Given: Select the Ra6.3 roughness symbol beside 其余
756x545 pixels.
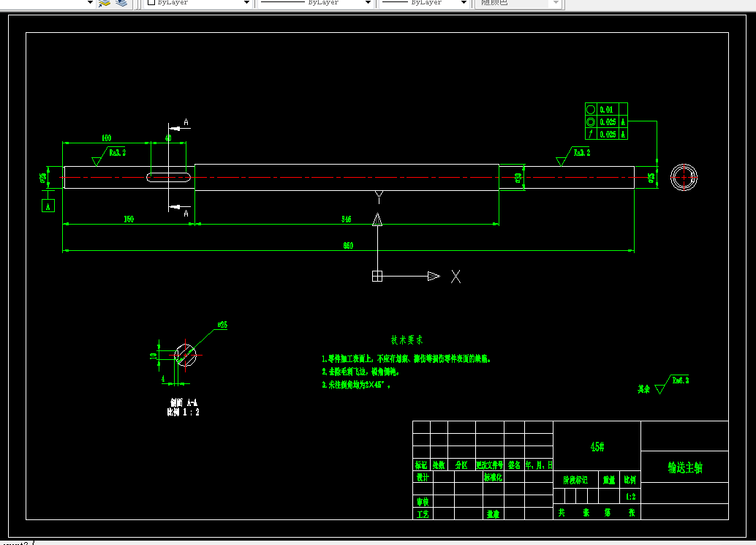Looking at the screenshot, I should [x=672, y=384].
